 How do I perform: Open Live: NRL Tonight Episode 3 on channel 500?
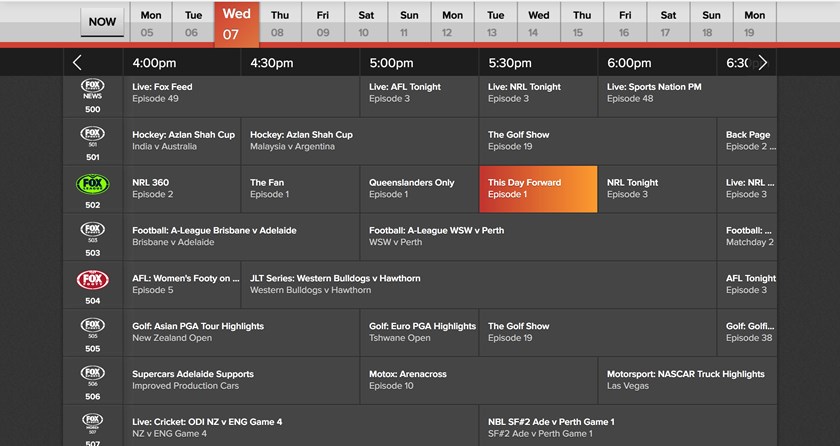pyautogui.click(x=538, y=96)
